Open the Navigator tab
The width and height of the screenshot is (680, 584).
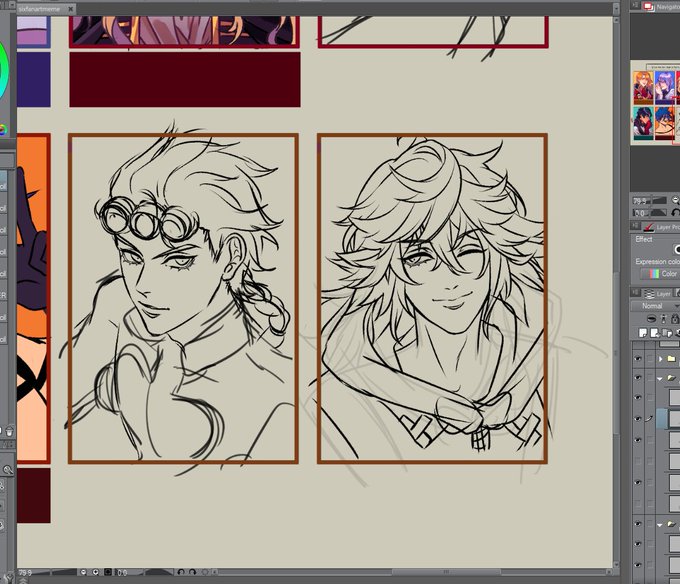[662, 7]
